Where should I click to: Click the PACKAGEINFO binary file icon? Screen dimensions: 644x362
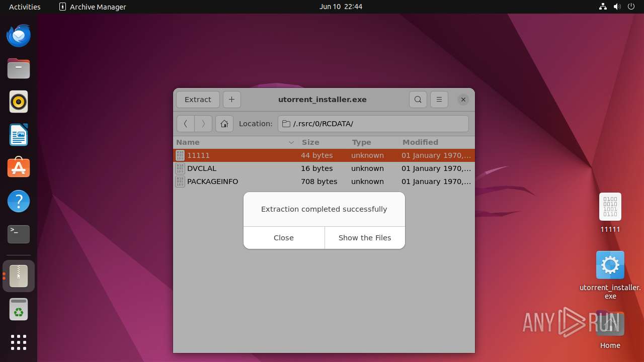click(180, 182)
